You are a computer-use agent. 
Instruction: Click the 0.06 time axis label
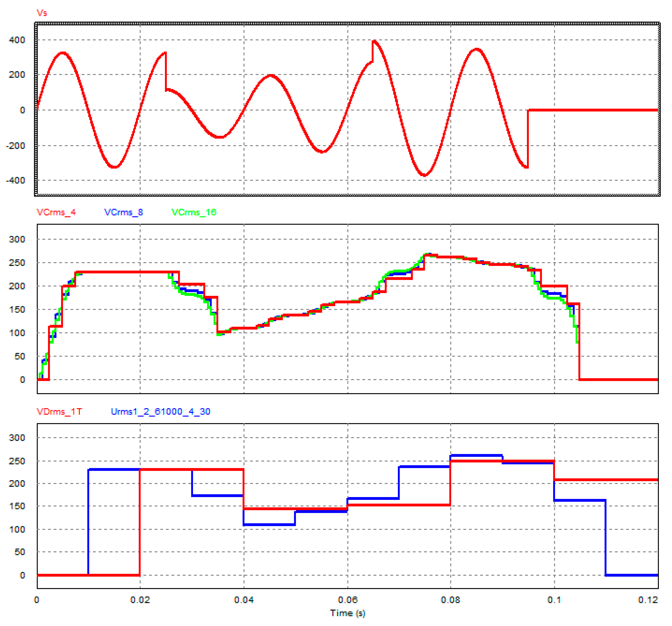pyautogui.click(x=348, y=600)
